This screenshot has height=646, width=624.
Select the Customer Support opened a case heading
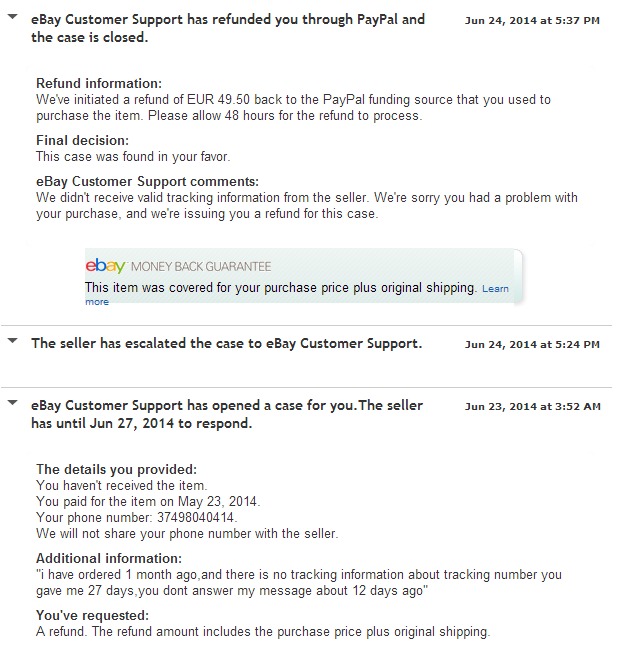point(227,414)
